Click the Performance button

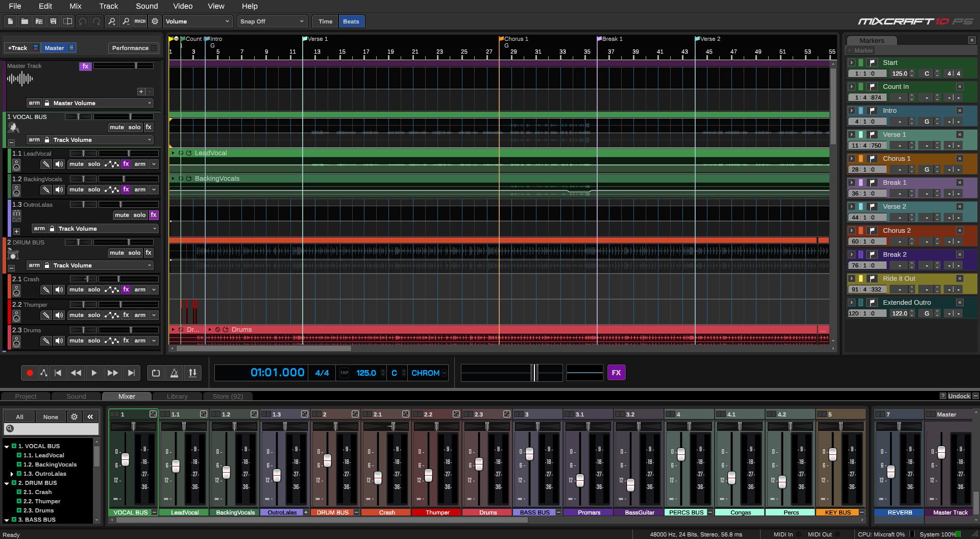pyautogui.click(x=134, y=48)
